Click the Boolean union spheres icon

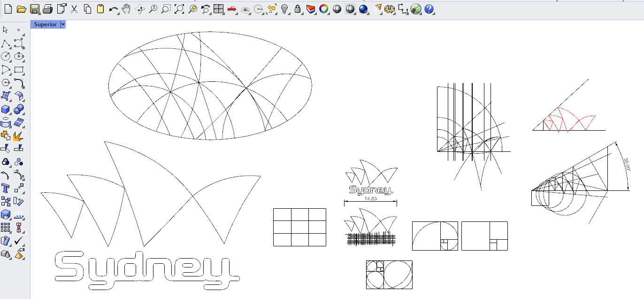[x=19, y=109]
